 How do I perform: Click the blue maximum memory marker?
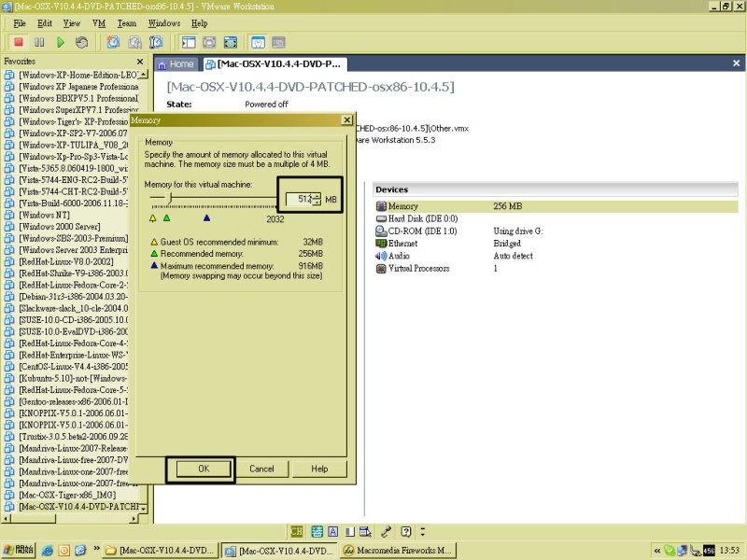(206, 218)
